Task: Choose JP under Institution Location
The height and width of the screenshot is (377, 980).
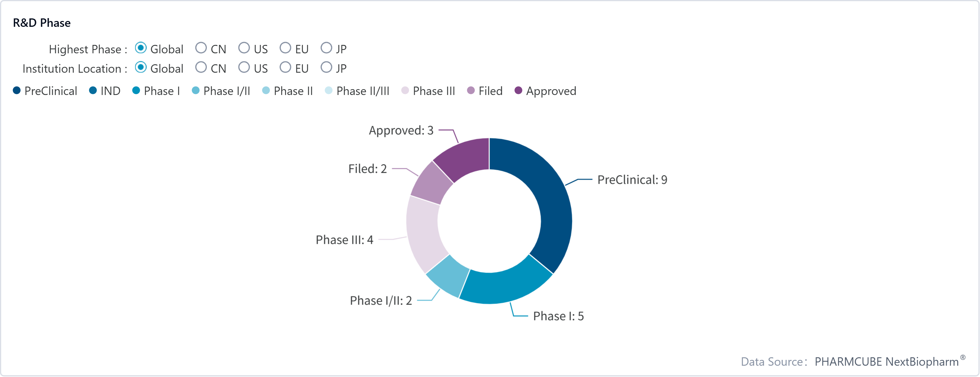Action: (326, 68)
